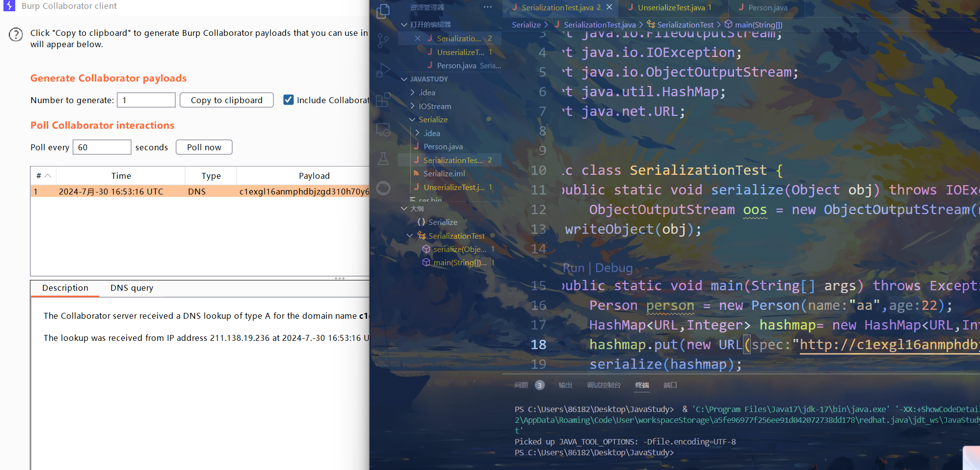980x470 pixels.
Task: Click the SerializationTest class icon in the outline
Action: 422,236
